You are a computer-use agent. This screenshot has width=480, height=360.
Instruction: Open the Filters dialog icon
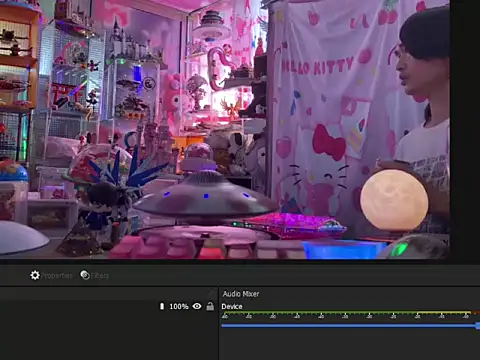[85, 275]
